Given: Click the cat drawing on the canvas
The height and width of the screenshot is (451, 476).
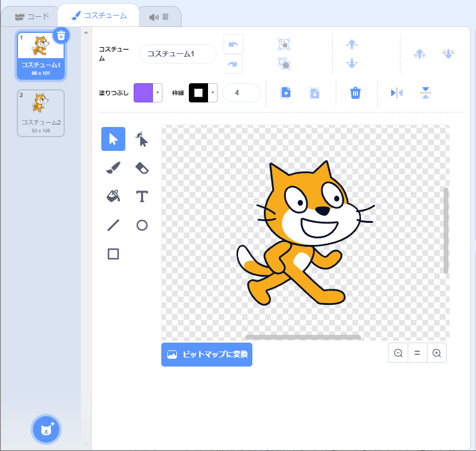Looking at the screenshot, I should coord(305,233).
